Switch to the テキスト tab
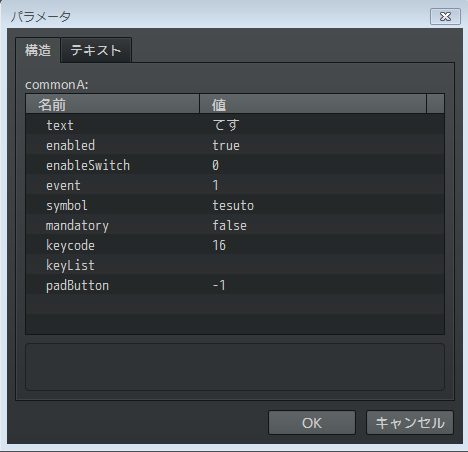The height and width of the screenshot is (452, 468). tap(96, 50)
